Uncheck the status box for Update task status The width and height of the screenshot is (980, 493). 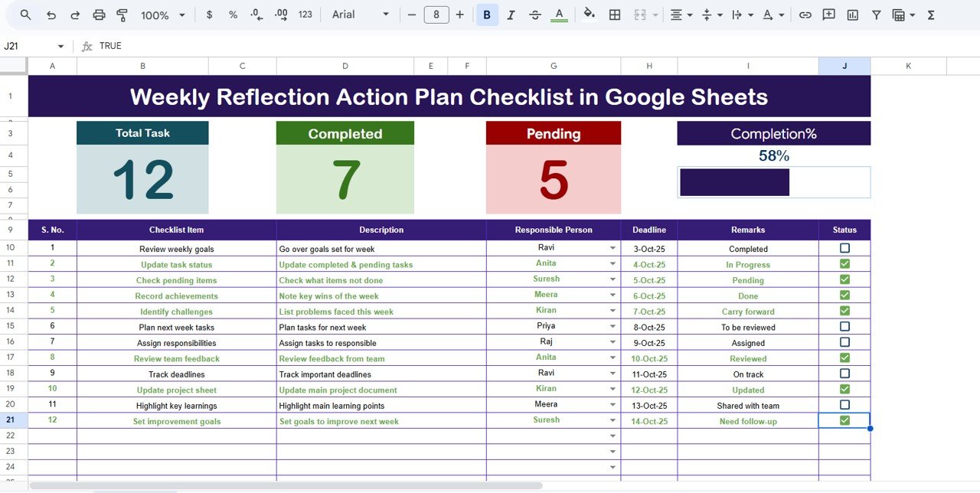pyautogui.click(x=844, y=264)
